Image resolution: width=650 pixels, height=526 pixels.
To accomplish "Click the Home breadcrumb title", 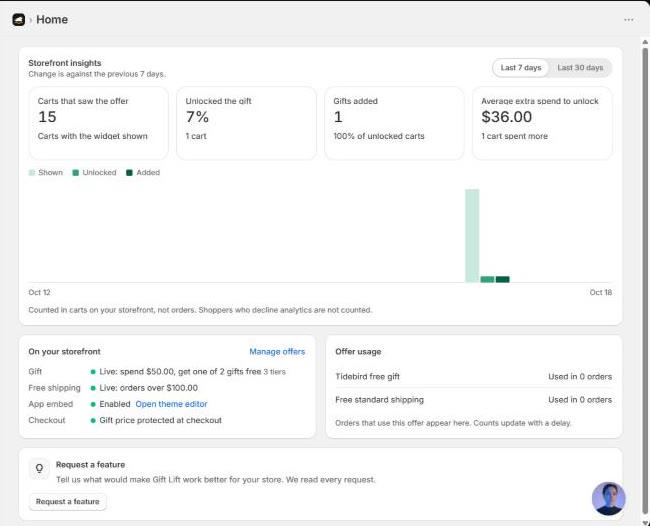I will point(52,19).
